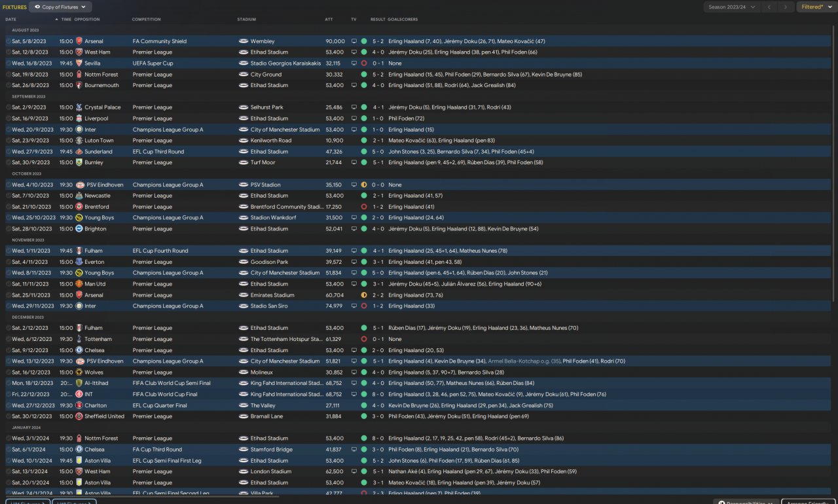This screenshot has width=838, height=504.
Task: Click the red loss indicator on Tottenham row
Action: 364,339
